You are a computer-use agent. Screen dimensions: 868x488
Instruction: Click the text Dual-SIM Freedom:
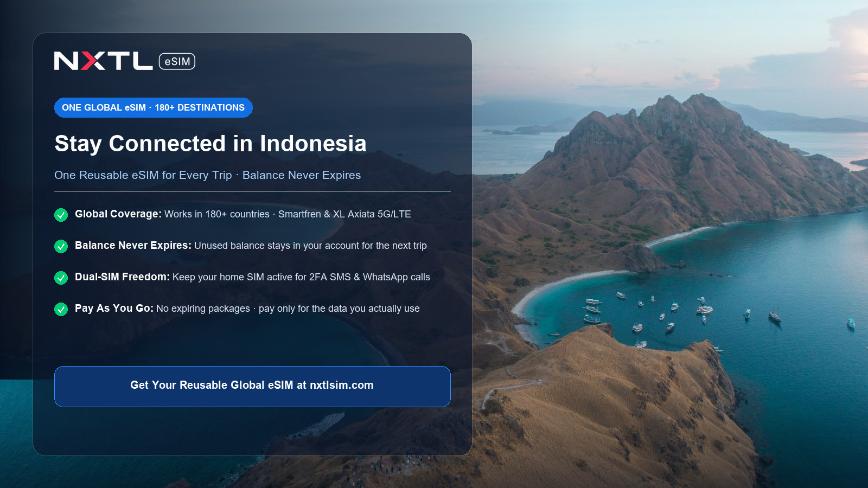click(122, 277)
